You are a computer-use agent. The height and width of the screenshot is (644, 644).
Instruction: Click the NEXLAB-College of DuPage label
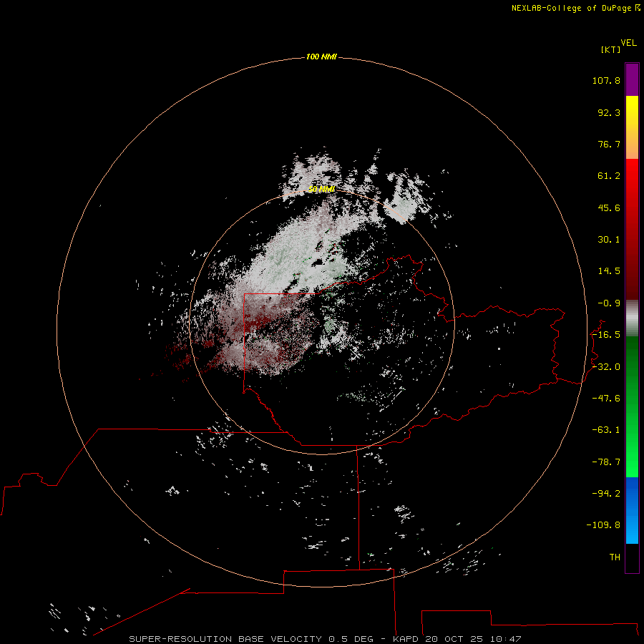575,8
